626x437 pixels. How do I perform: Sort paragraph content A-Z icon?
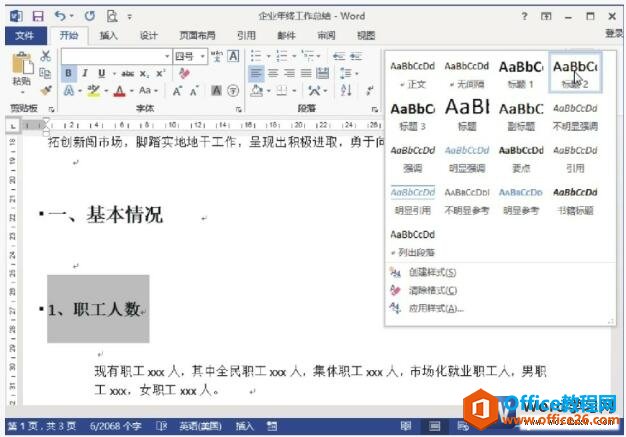click(346, 91)
